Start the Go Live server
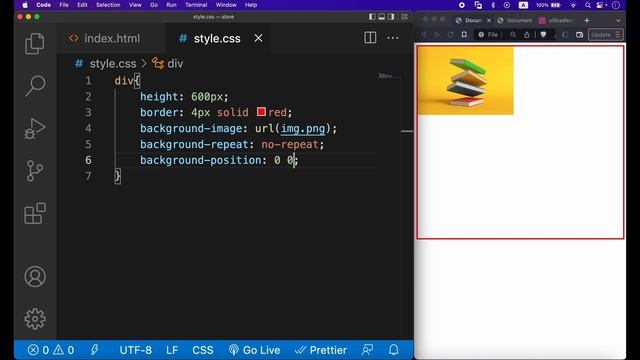This screenshot has width=640, height=360. click(254, 350)
